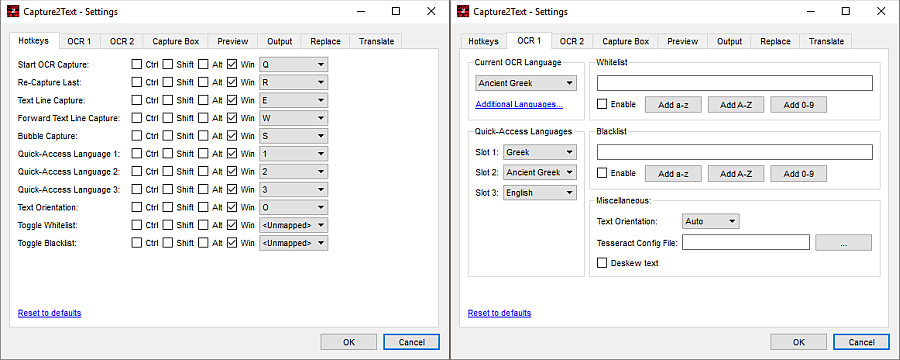Open Output tab in right window
The height and width of the screenshot is (360, 900).
click(x=730, y=41)
